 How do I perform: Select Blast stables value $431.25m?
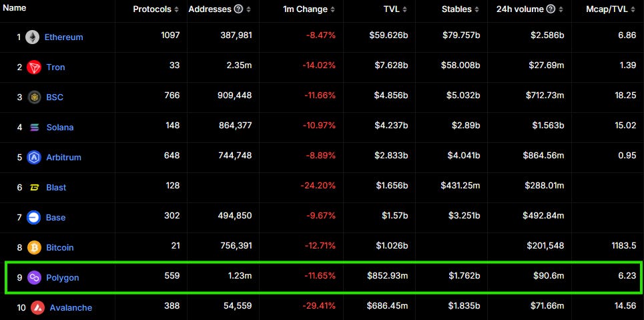pyautogui.click(x=460, y=186)
